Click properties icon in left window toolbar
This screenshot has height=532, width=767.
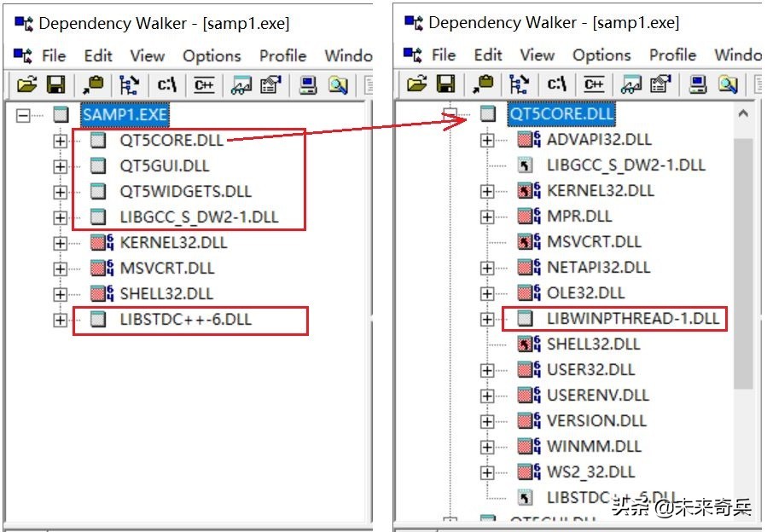coord(270,85)
